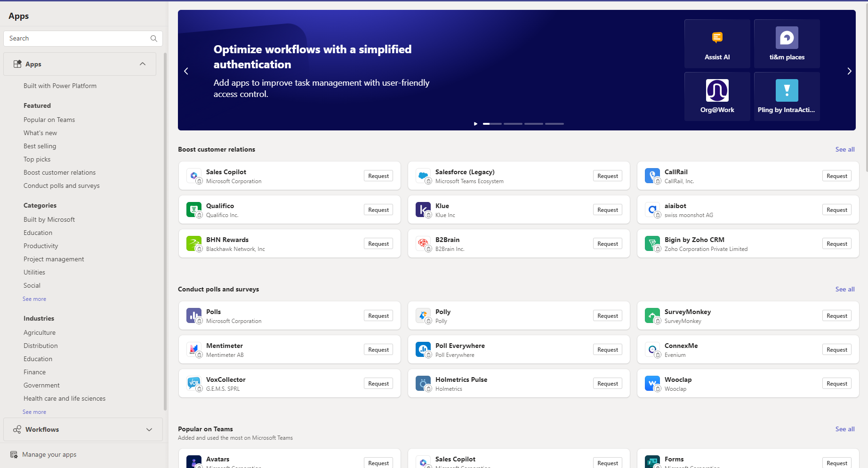Image resolution: width=868 pixels, height=468 pixels.
Task: Click the B2Brain app icon
Action: coord(423,243)
